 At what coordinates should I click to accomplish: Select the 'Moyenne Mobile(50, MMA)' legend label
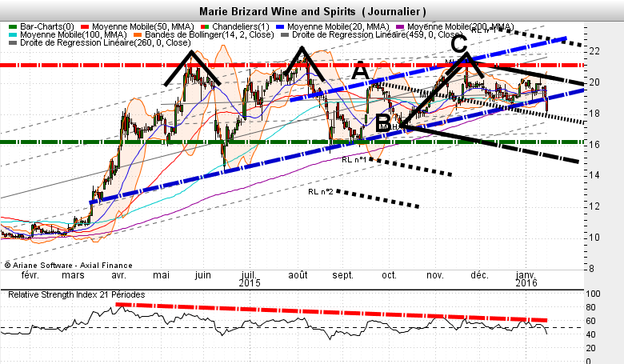[x=143, y=26]
